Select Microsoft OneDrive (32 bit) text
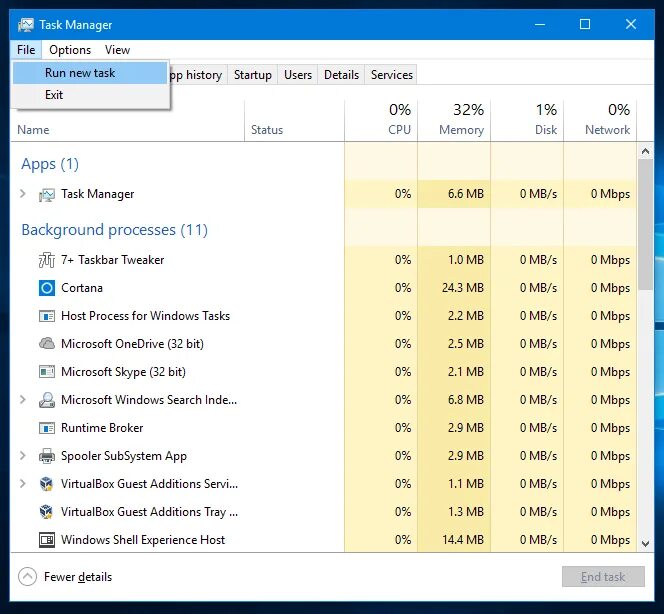 tap(132, 344)
